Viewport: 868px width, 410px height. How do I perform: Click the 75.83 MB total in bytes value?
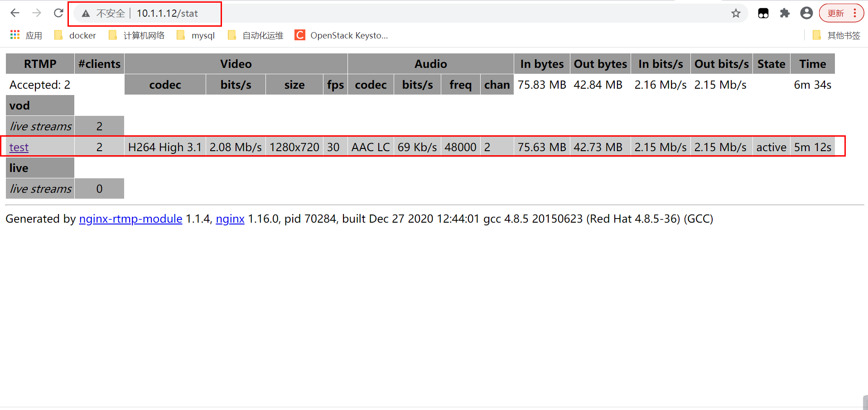542,85
